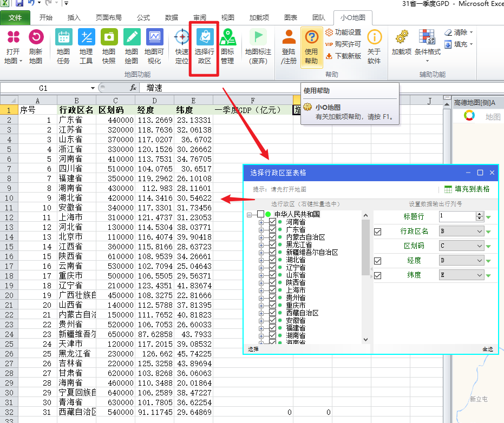504x423 pixels.
Task: Expand the 辽宁省 tree node
Action: pyautogui.click(x=261, y=268)
